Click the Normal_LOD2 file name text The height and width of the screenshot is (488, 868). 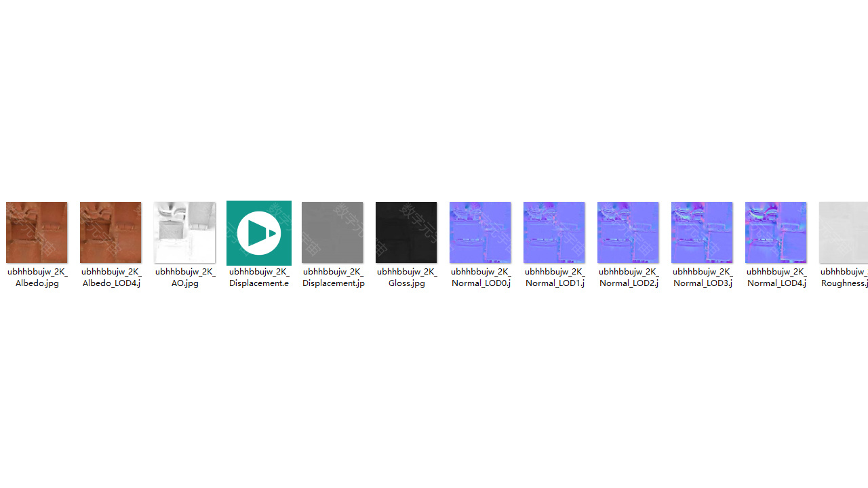[629, 277]
